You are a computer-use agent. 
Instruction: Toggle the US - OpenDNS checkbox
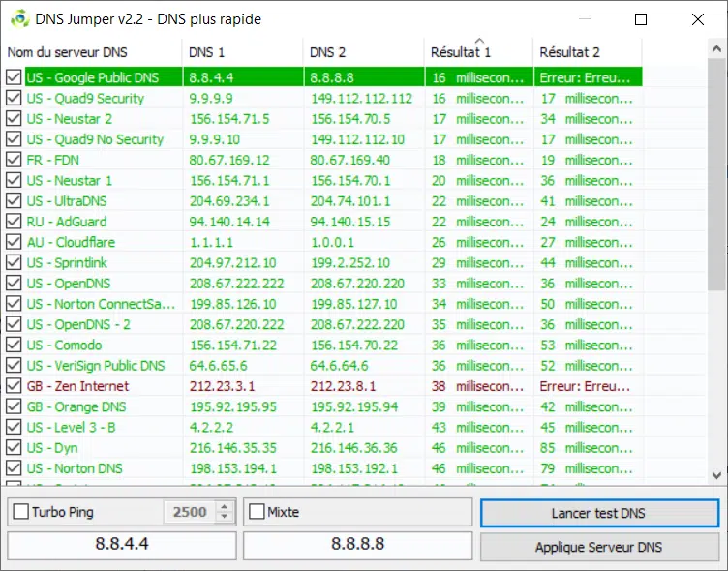coord(14,284)
